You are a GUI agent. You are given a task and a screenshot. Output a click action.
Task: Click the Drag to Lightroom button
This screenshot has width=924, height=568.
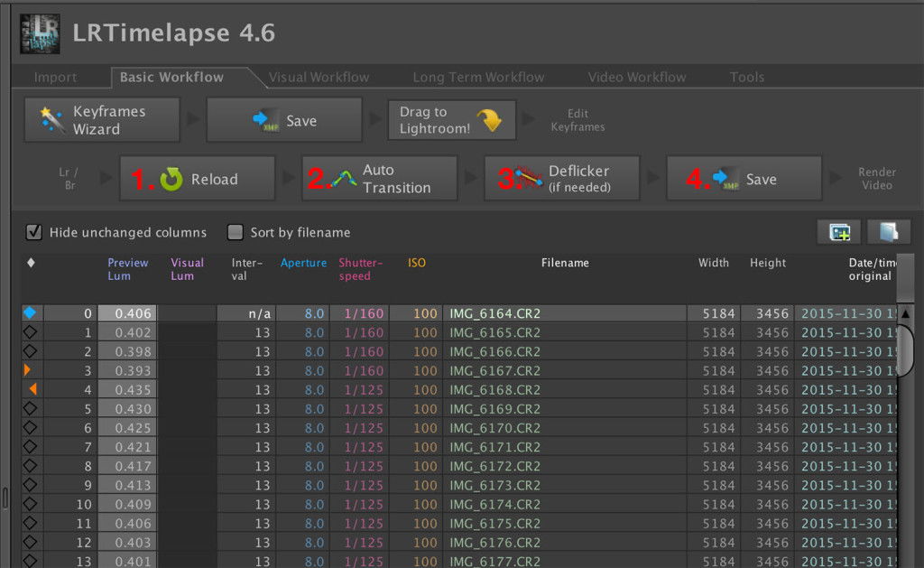(x=452, y=120)
